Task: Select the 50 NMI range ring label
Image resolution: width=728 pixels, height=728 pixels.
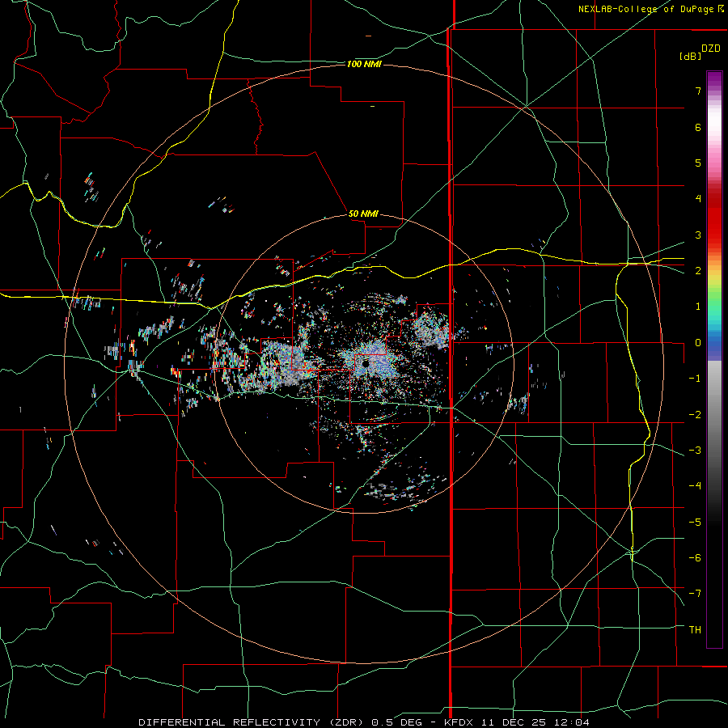Action: tap(363, 214)
